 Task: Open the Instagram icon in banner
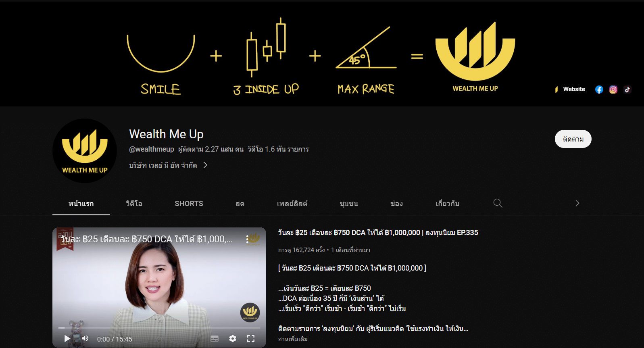[613, 90]
